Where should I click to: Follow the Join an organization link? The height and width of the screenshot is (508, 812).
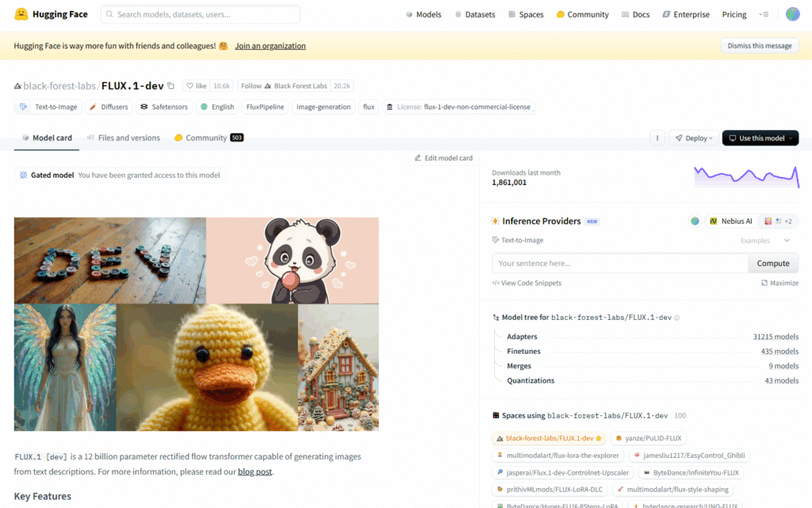[x=270, y=45]
